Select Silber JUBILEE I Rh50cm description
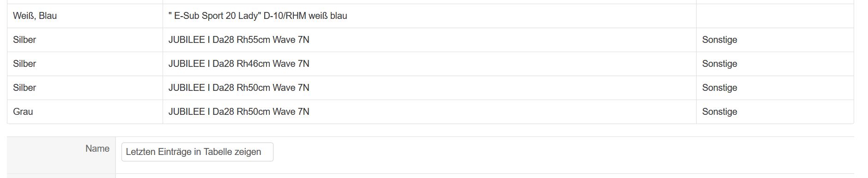868x178 pixels. pos(239,88)
